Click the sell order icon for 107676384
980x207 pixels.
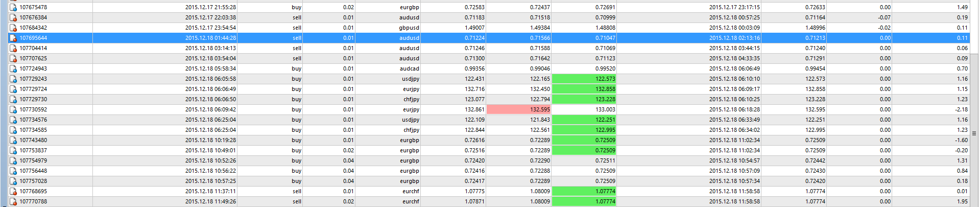point(13,17)
